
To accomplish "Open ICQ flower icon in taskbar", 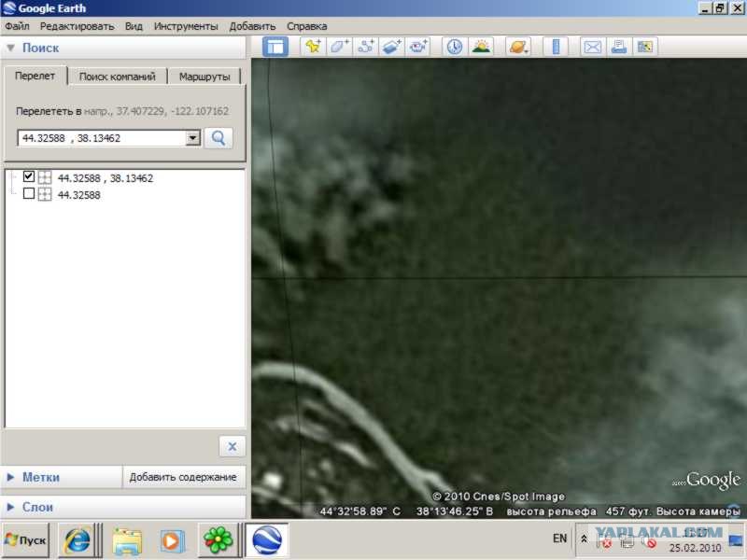I will (x=218, y=540).
